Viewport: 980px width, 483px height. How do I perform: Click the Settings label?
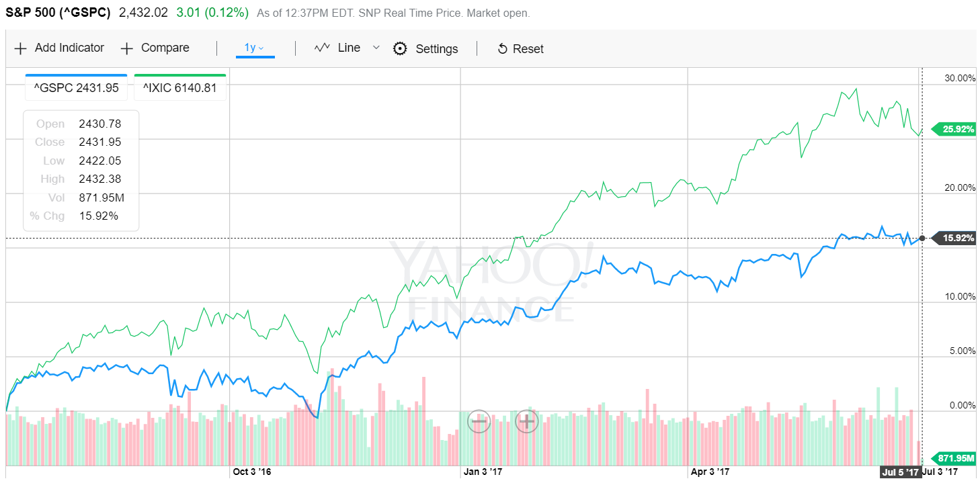point(437,49)
